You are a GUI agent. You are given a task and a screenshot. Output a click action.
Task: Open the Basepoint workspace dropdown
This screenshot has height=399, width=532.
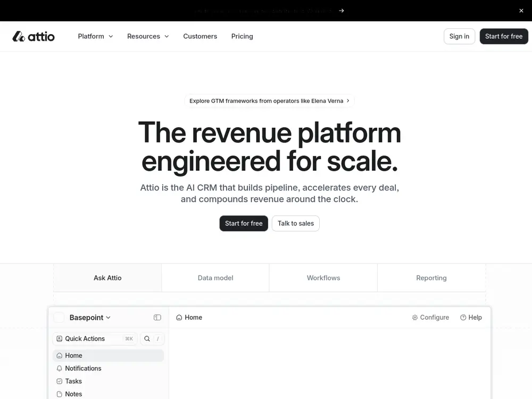point(90,318)
